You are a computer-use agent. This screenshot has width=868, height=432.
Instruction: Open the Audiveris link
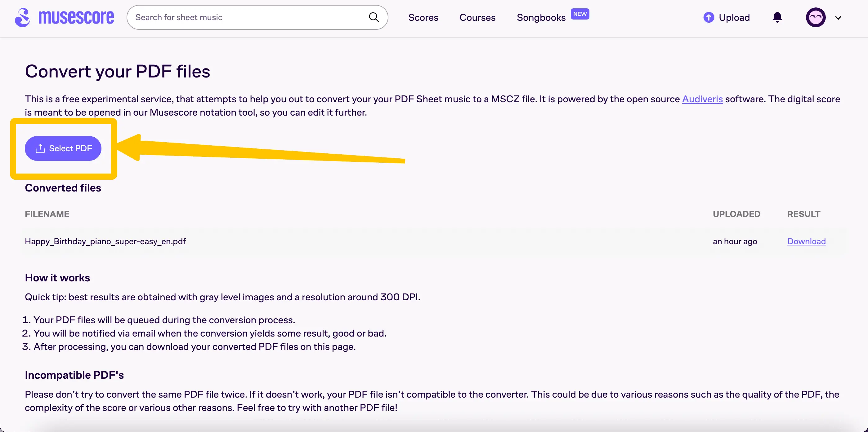click(x=702, y=99)
